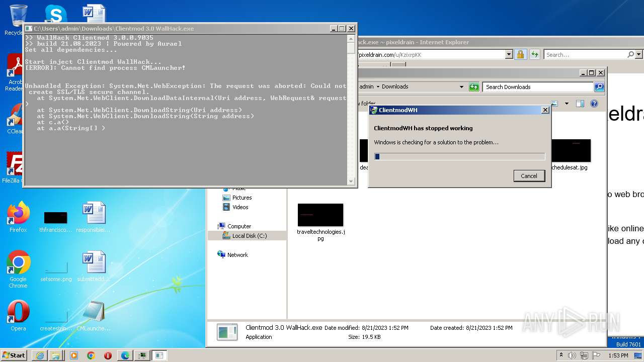Open submittedd Word document on desktop

click(94, 266)
